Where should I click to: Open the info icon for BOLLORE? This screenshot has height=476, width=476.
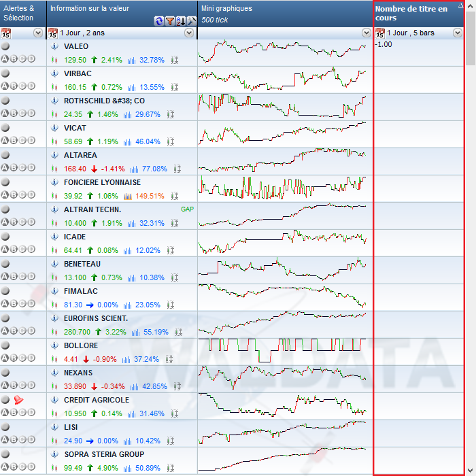(x=54, y=345)
